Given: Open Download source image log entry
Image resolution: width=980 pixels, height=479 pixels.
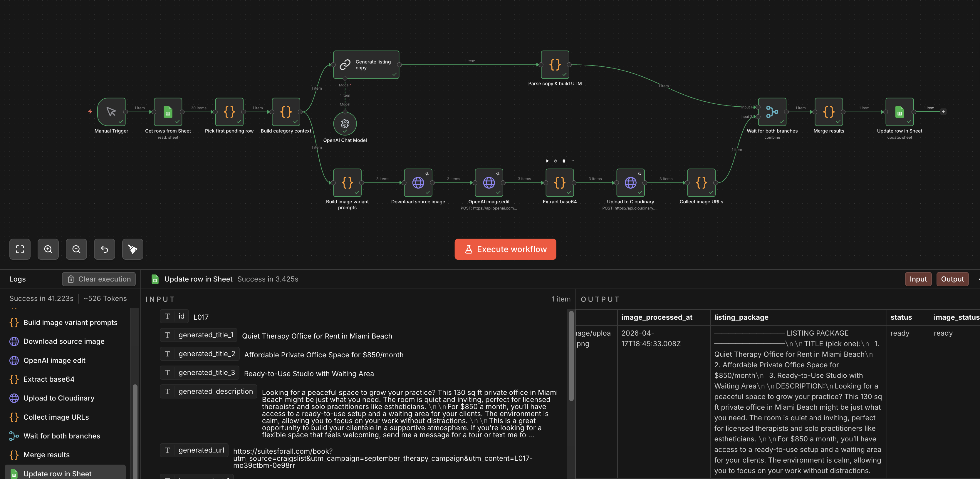Looking at the screenshot, I should pos(65,341).
